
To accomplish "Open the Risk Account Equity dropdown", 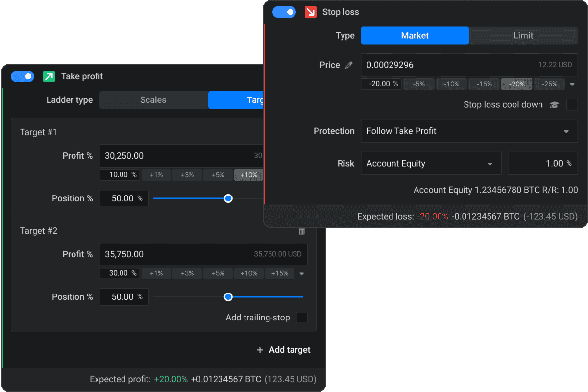I will coord(431,164).
